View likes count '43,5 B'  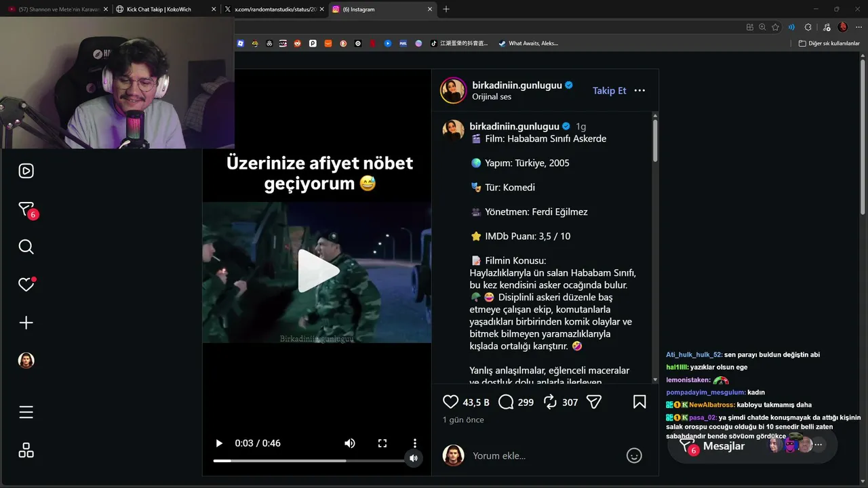pos(476,403)
